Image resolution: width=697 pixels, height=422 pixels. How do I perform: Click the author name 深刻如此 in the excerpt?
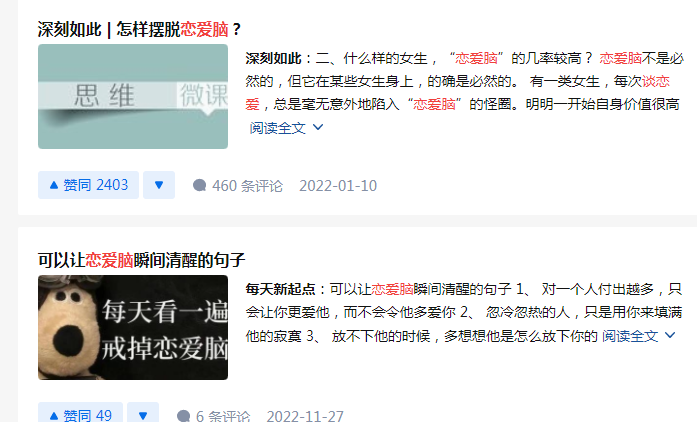tap(273, 58)
